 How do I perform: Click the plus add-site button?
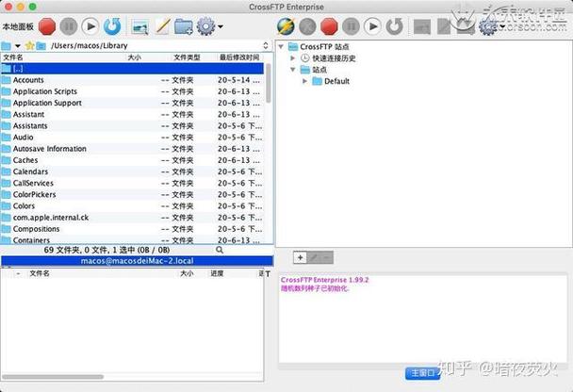(300, 257)
